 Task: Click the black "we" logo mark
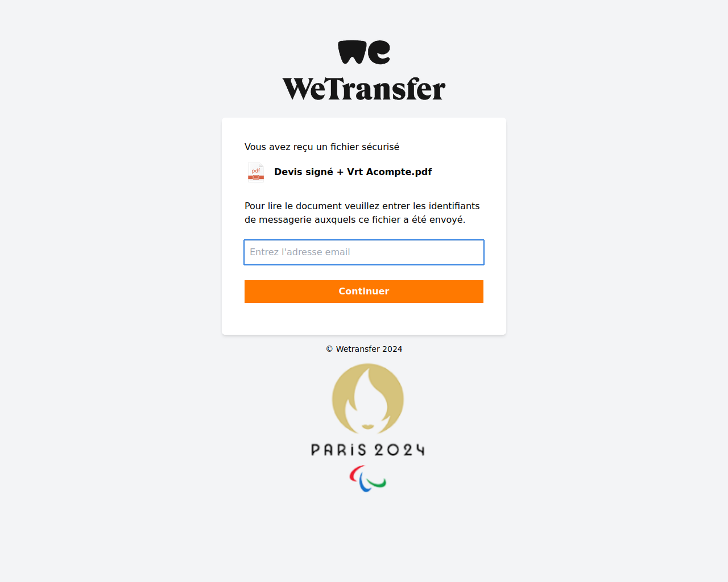click(x=364, y=52)
